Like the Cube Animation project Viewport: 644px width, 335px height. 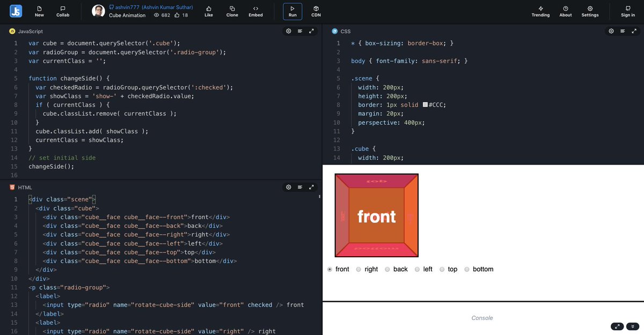tap(209, 11)
